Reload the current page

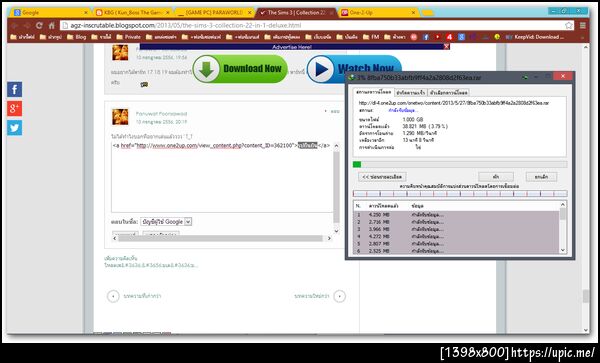click(x=39, y=26)
